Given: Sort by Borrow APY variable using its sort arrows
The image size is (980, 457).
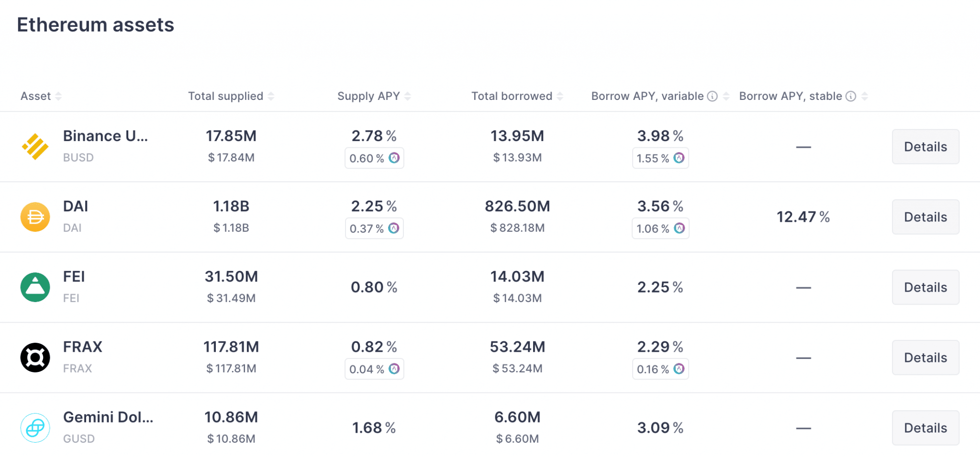Looking at the screenshot, I should click(726, 97).
